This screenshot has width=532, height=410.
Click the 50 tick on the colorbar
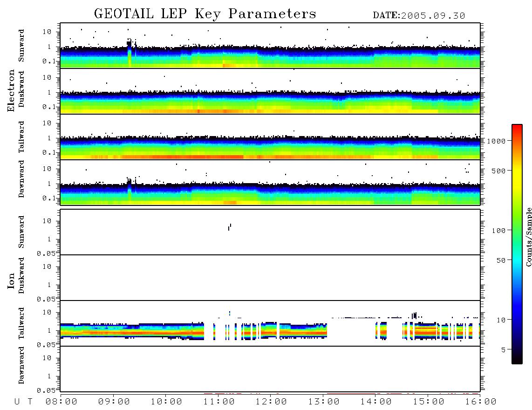pyautogui.click(x=501, y=260)
